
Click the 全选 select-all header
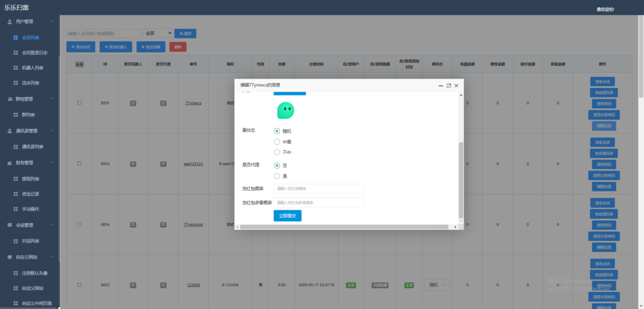click(x=79, y=64)
